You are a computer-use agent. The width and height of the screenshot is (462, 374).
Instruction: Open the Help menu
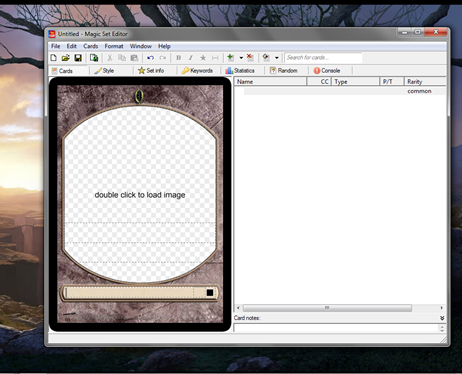(x=164, y=46)
